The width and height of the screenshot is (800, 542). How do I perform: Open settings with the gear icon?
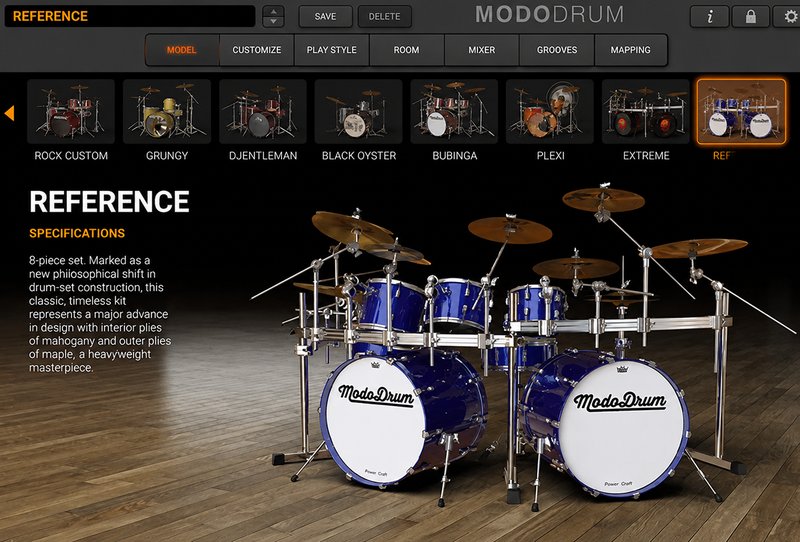coord(790,16)
